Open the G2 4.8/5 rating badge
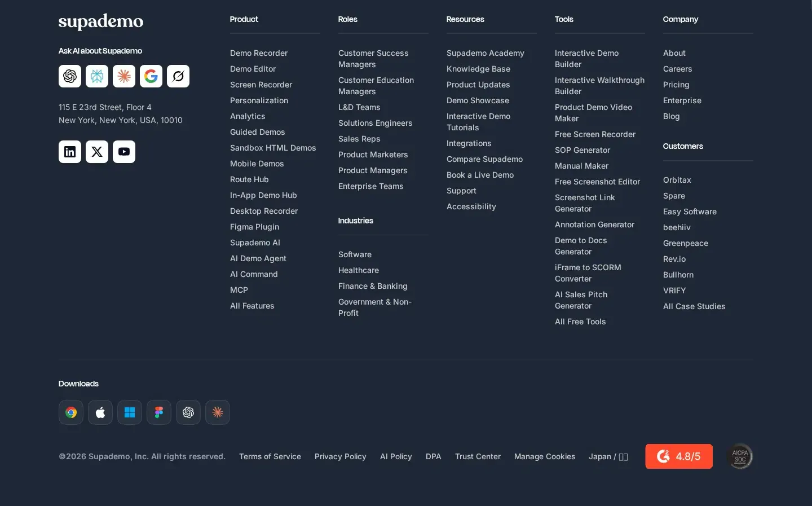 [x=679, y=456]
